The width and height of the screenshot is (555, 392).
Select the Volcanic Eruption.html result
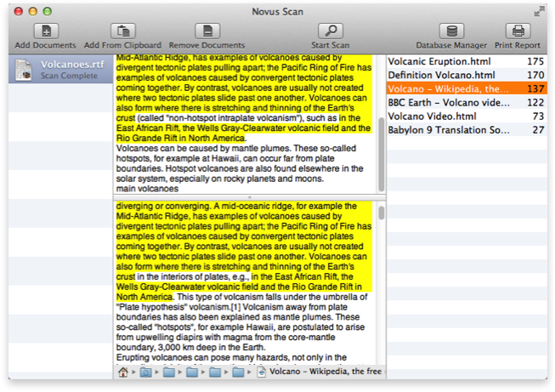click(467, 61)
